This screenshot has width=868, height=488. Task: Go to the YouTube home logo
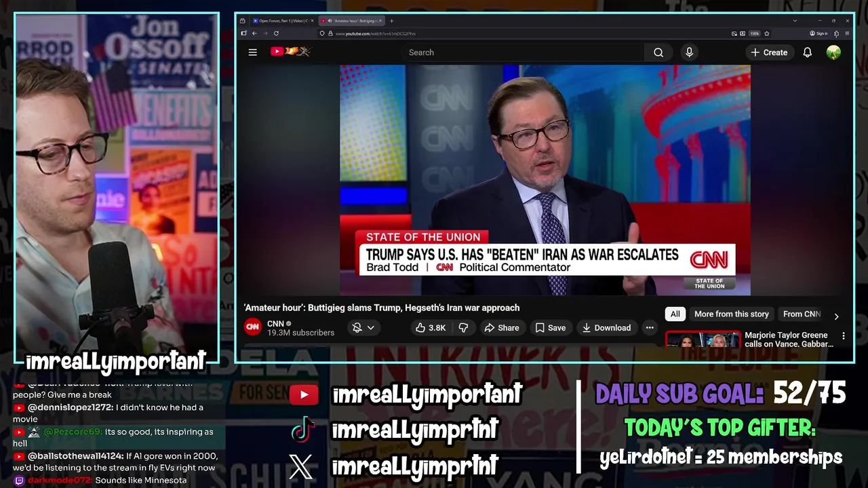click(x=290, y=52)
